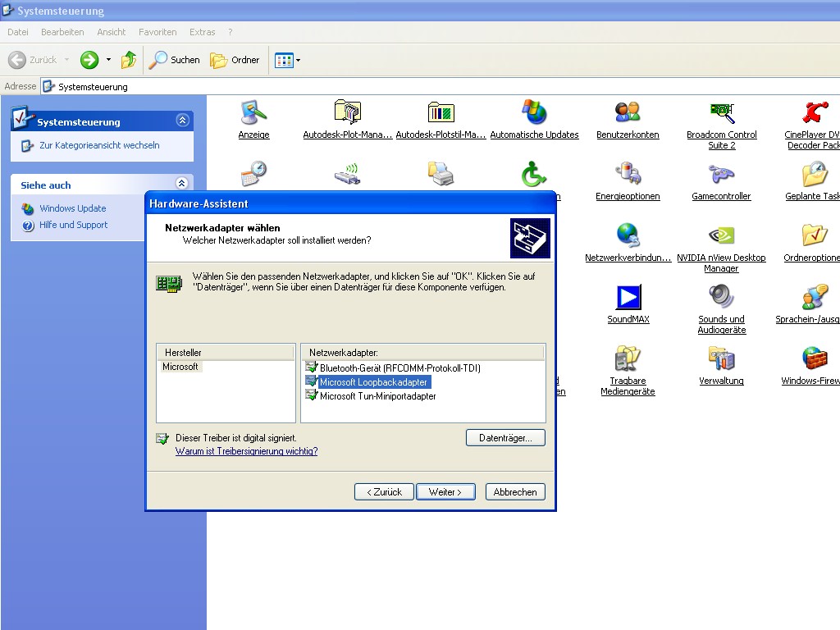The image size is (840, 630).
Task: Click the Adresse bar field
Action: [x=440, y=87]
